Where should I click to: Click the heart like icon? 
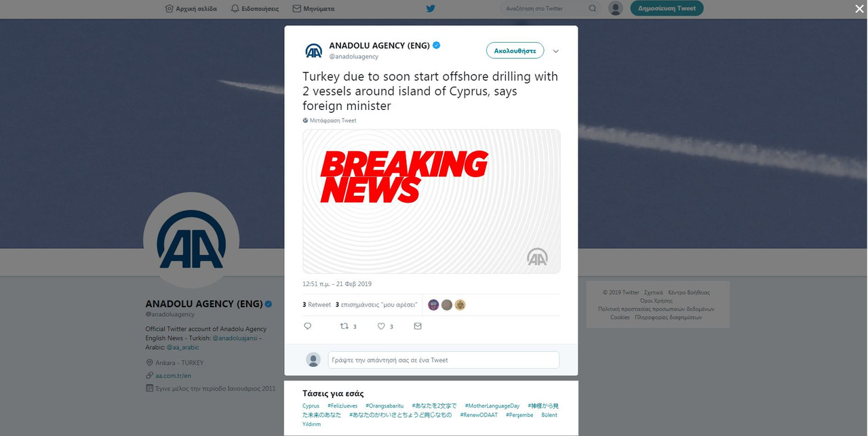coord(381,326)
